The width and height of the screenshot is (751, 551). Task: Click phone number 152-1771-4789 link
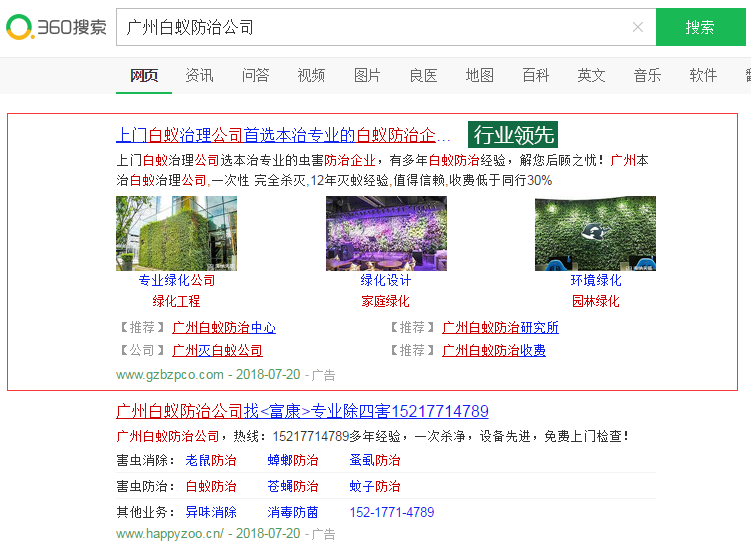tap(392, 512)
